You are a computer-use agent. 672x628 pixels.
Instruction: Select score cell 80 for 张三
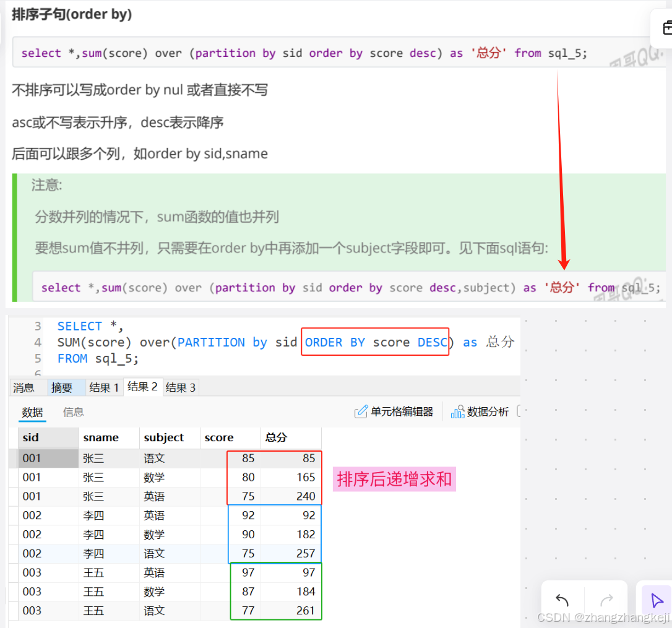point(230,477)
